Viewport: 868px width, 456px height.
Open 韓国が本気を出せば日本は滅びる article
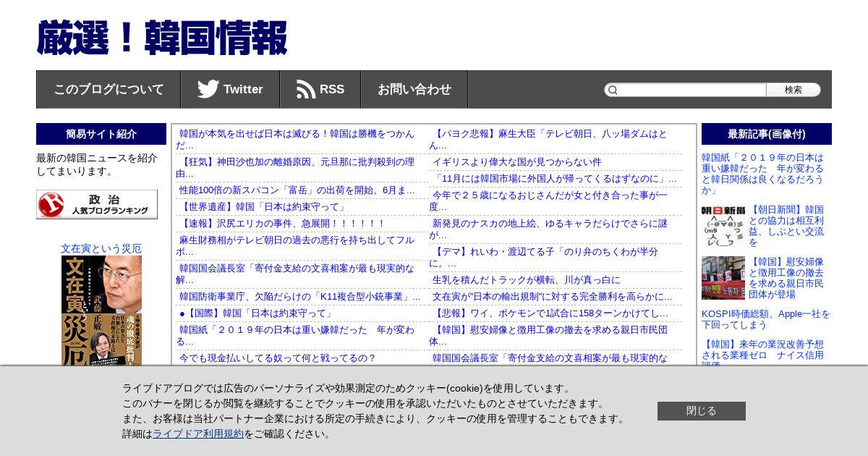pos(297,140)
